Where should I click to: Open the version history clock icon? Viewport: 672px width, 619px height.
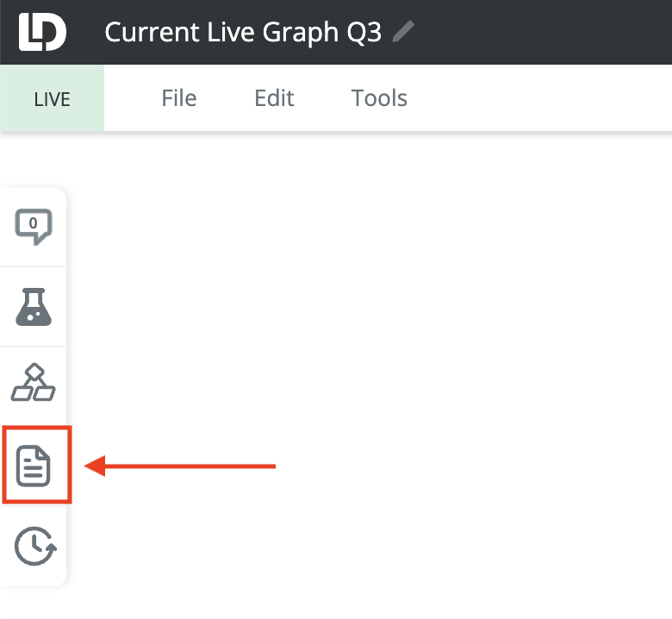coord(34,547)
